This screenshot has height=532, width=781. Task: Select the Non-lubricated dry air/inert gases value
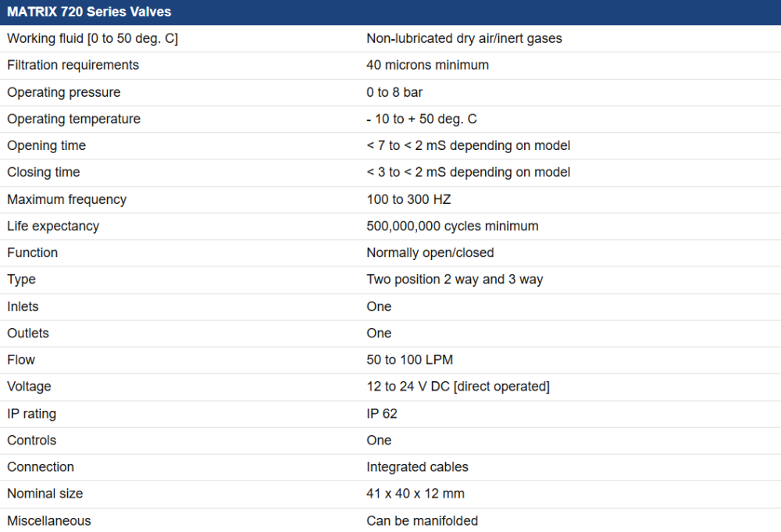[464, 38]
